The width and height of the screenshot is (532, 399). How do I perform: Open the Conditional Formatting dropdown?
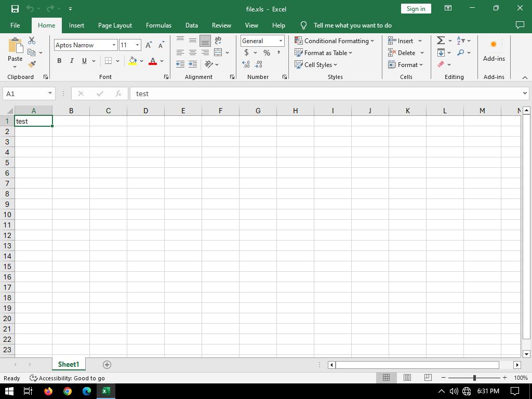tap(334, 41)
